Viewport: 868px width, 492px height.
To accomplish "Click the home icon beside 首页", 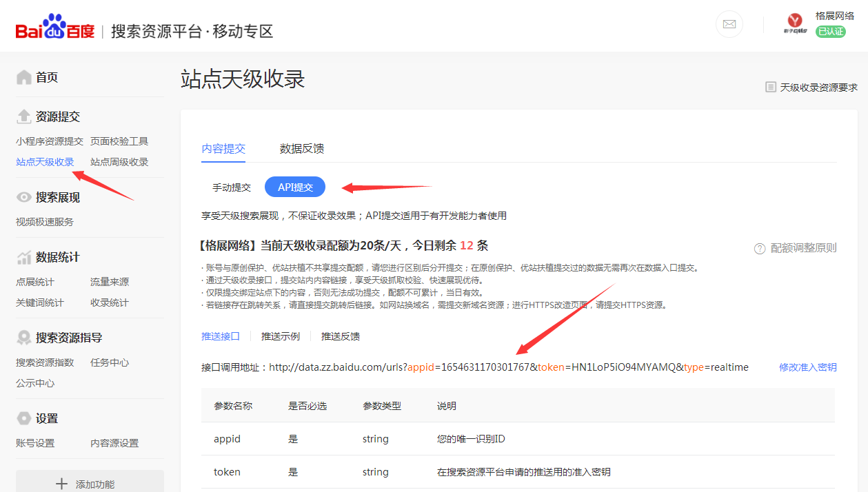I will tap(24, 77).
